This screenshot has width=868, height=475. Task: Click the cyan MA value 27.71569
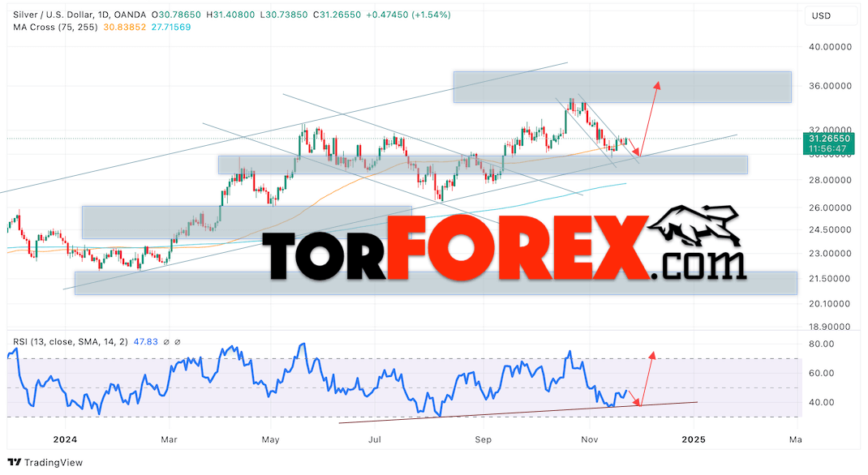click(x=170, y=27)
